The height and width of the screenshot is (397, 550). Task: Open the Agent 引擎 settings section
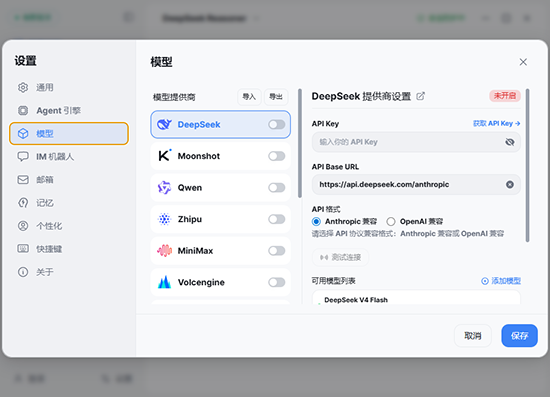click(x=69, y=110)
